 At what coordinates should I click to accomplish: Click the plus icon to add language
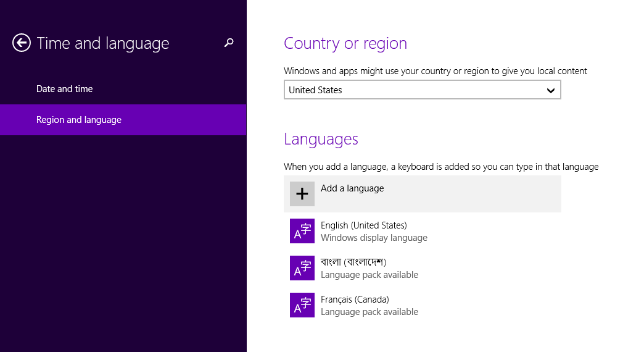click(302, 194)
